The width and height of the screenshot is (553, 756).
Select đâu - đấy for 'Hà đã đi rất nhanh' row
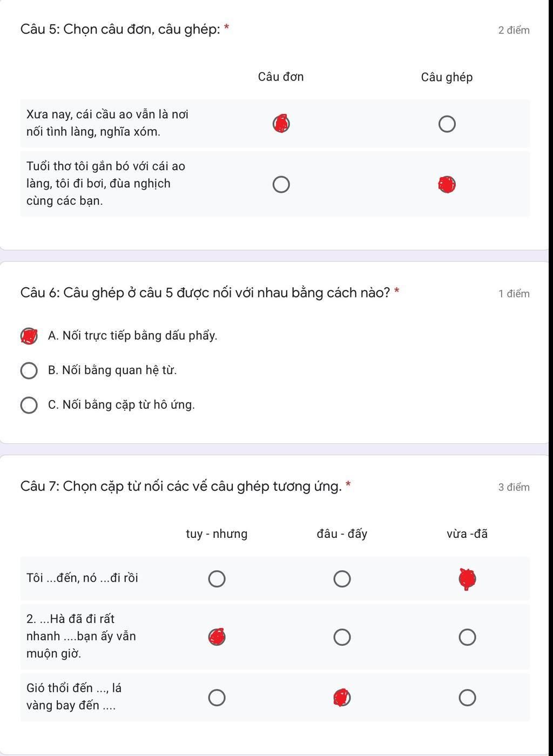342,637
